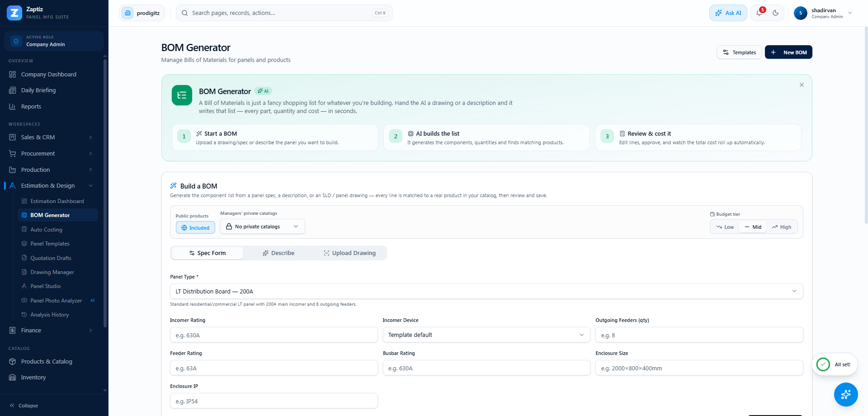Viewport: 868px width, 416px height.
Task: Select Mid budget tier
Action: (753, 227)
